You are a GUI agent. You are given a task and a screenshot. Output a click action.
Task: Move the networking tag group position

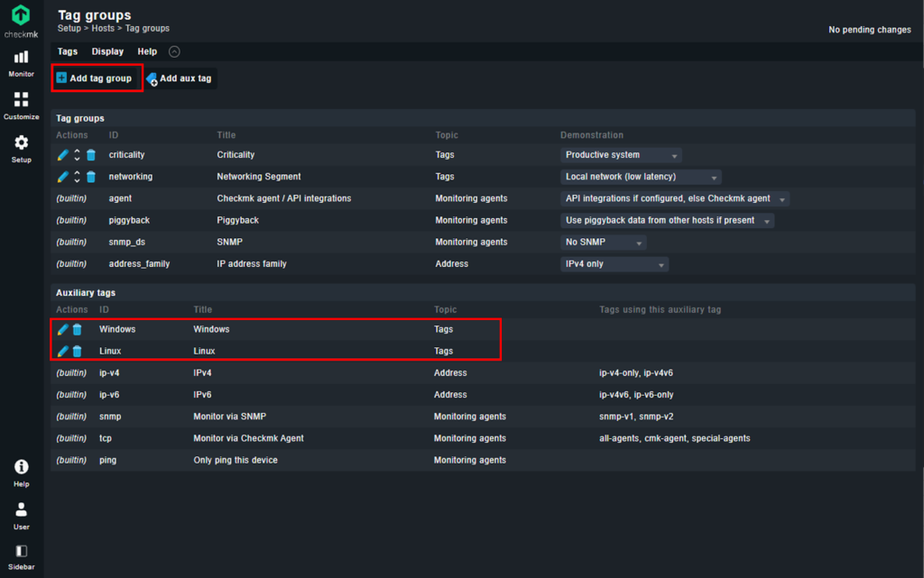(78, 177)
